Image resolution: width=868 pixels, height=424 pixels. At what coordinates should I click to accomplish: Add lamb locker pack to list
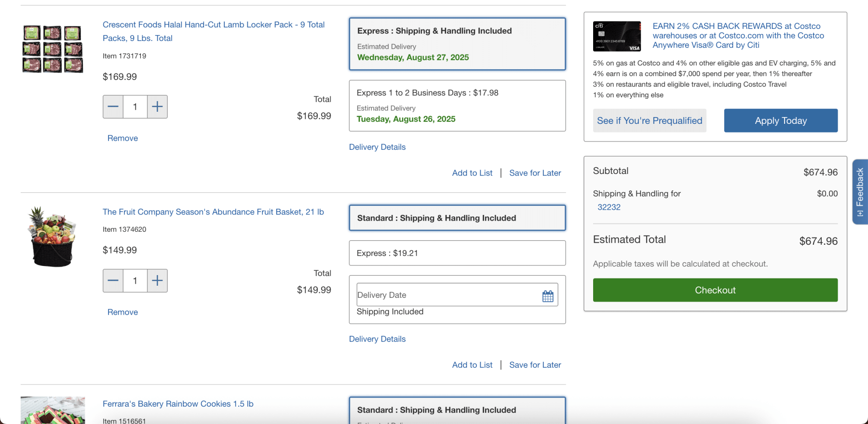(472, 173)
